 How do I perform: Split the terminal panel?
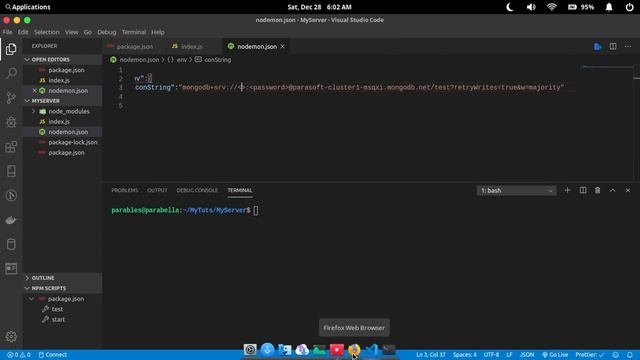(x=583, y=190)
